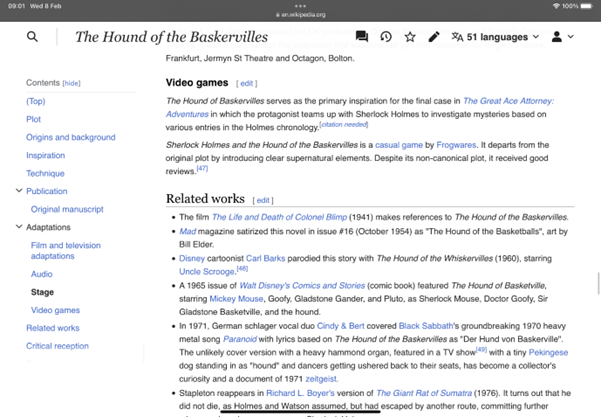Jump to Plot in the contents
Image resolution: width=601 pixels, height=417 pixels.
(x=34, y=119)
